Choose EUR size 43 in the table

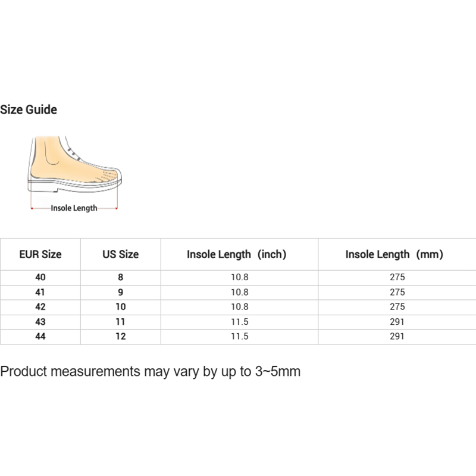click(x=40, y=322)
